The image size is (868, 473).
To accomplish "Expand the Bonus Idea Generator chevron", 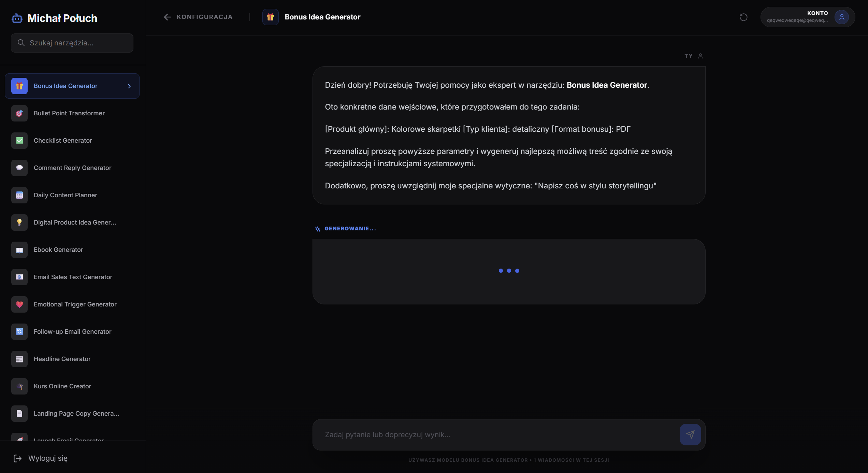I will click(x=129, y=86).
